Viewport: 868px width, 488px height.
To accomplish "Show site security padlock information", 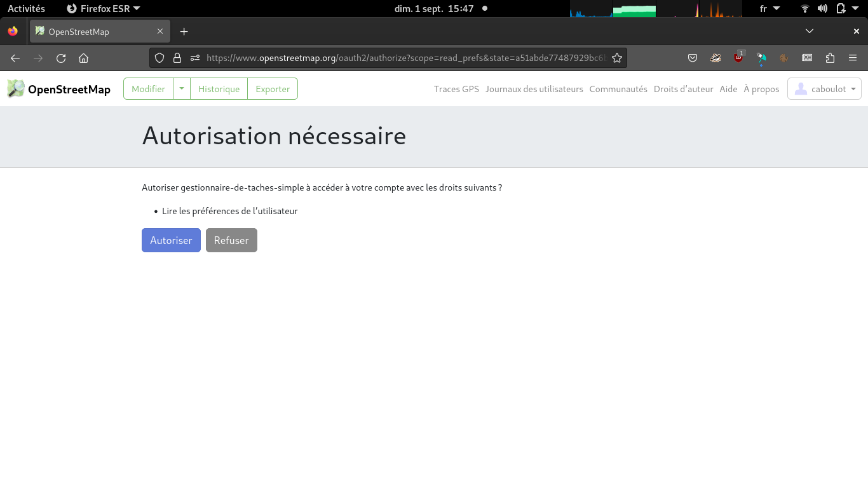I will pyautogui.click(x=177, y=58).
